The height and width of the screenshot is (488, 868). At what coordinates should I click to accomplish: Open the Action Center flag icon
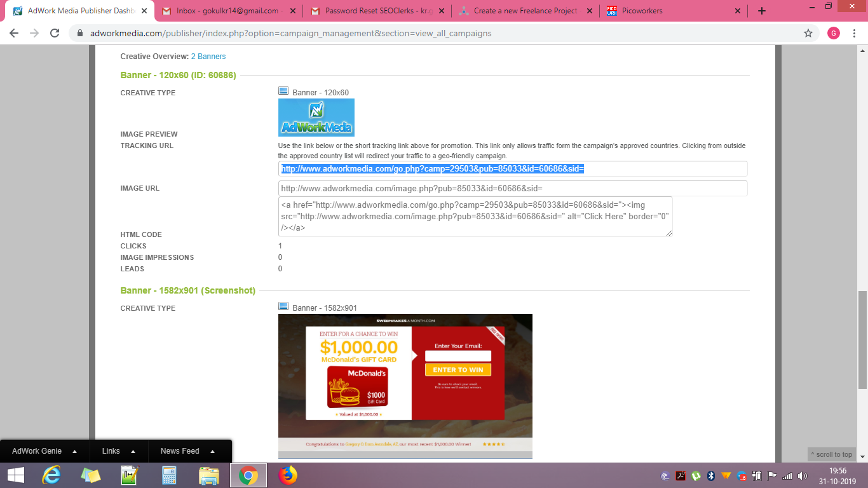pos(772,476)
